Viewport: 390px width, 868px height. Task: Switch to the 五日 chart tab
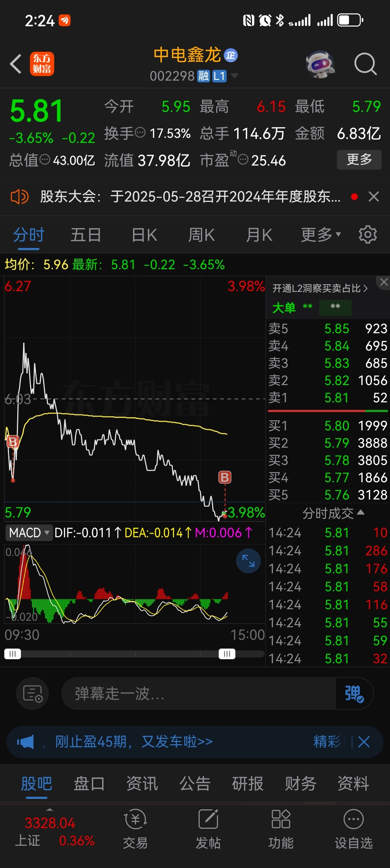(86, 235)
